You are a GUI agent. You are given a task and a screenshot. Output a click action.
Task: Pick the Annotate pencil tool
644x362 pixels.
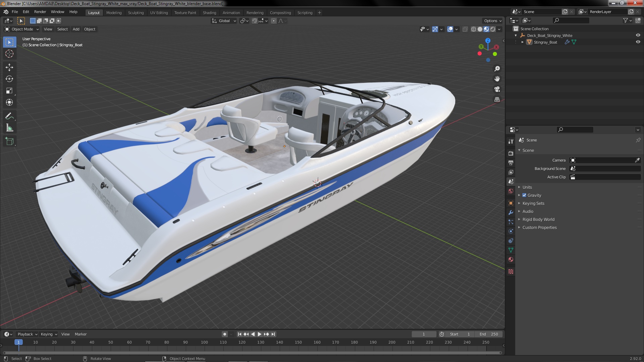tap(9, 116)
